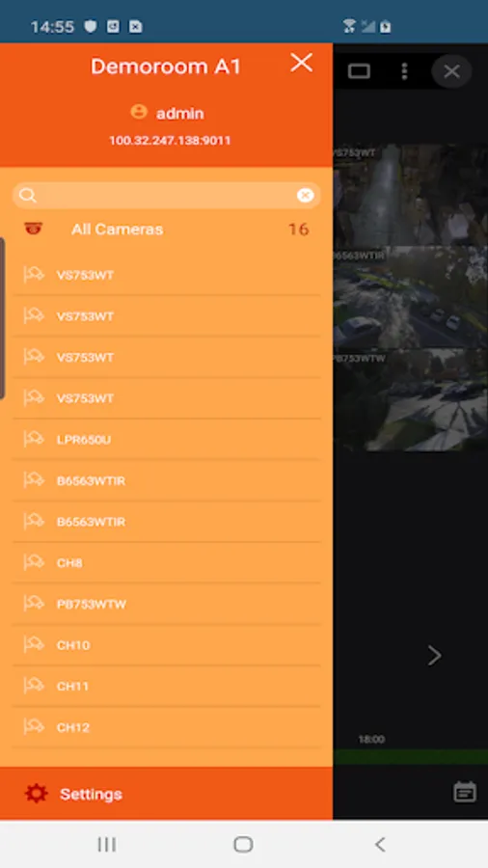488x868 pixels.
Task: Close the Demoroom A1 side drawer
Action: [x=302, y=63]
